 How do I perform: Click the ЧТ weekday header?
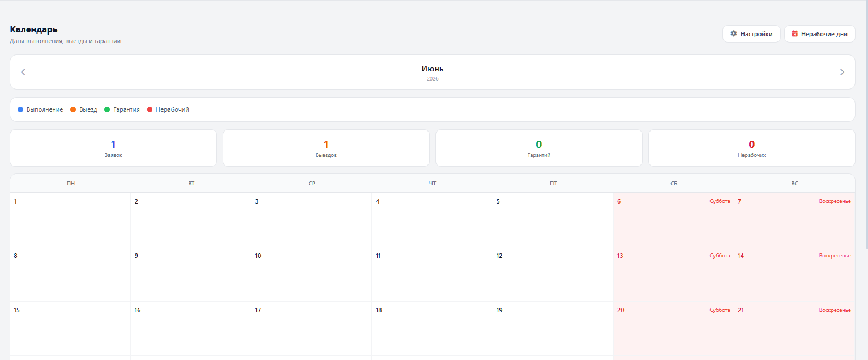tap(433, 184)
